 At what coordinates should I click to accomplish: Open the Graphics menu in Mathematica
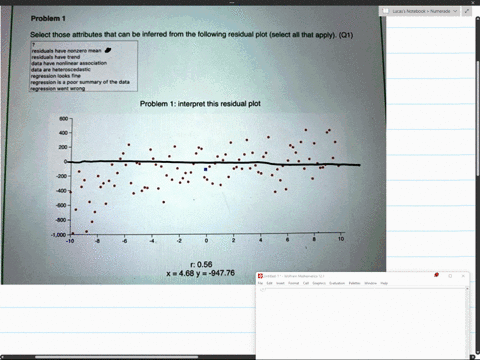point(319,283)
